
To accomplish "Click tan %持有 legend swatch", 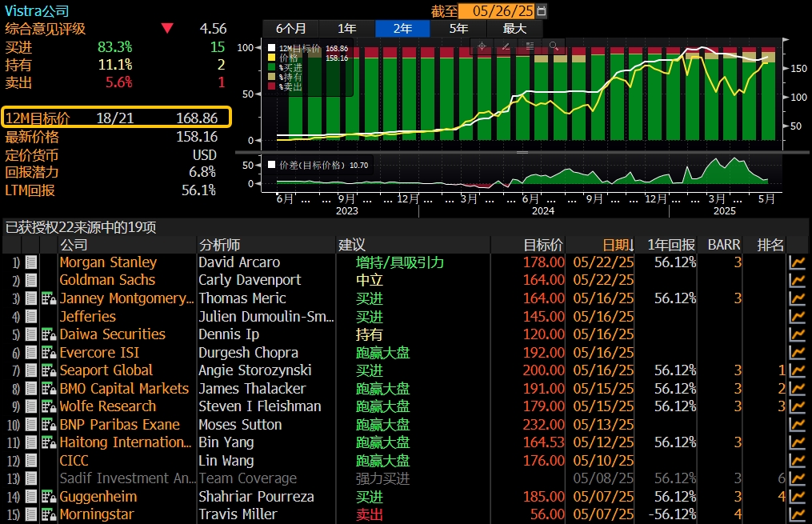I will [x=271, y=77].
